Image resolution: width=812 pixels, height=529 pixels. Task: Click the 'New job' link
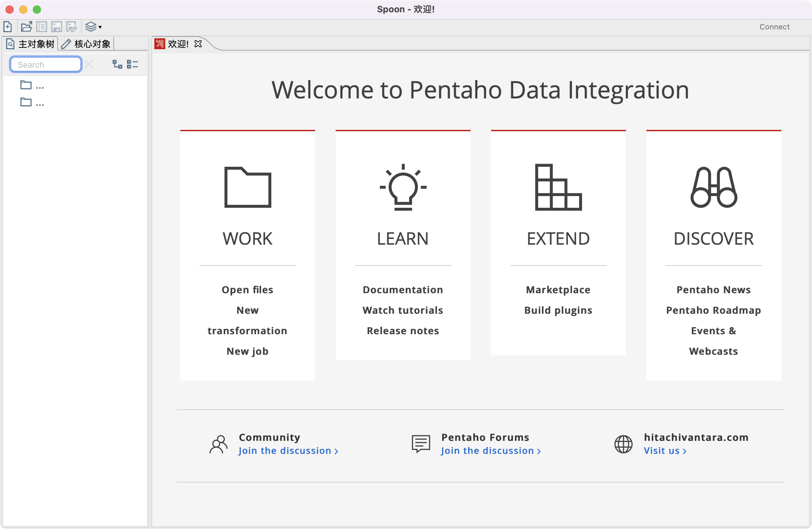248,351
